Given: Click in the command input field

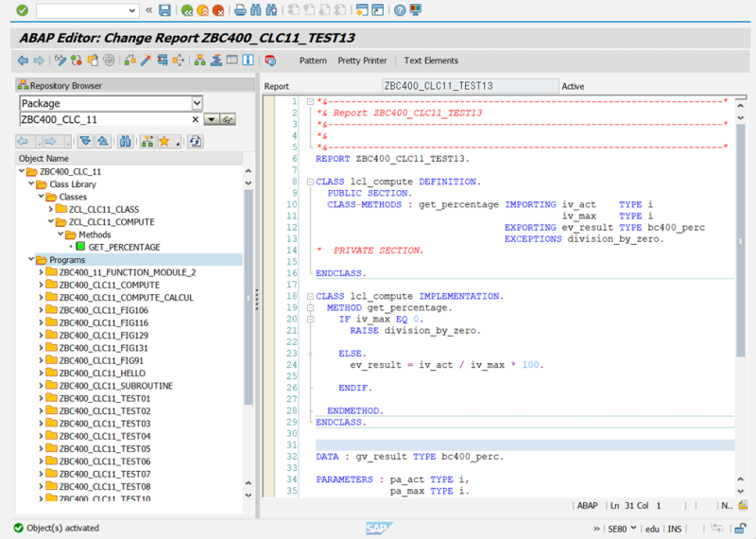Looking at the screenshot, I should pyautogui.click(x=82, y=10).
